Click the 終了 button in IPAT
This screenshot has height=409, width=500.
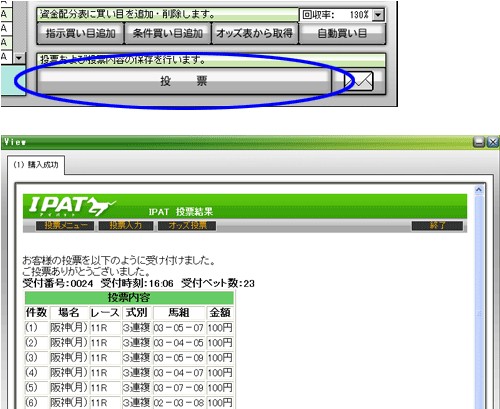(437, 225)
